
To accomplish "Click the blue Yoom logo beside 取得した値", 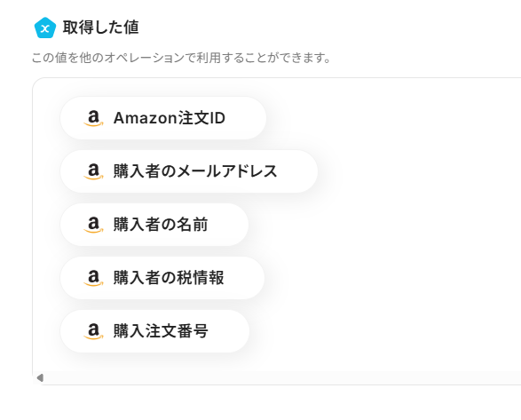I will point(45,28).
